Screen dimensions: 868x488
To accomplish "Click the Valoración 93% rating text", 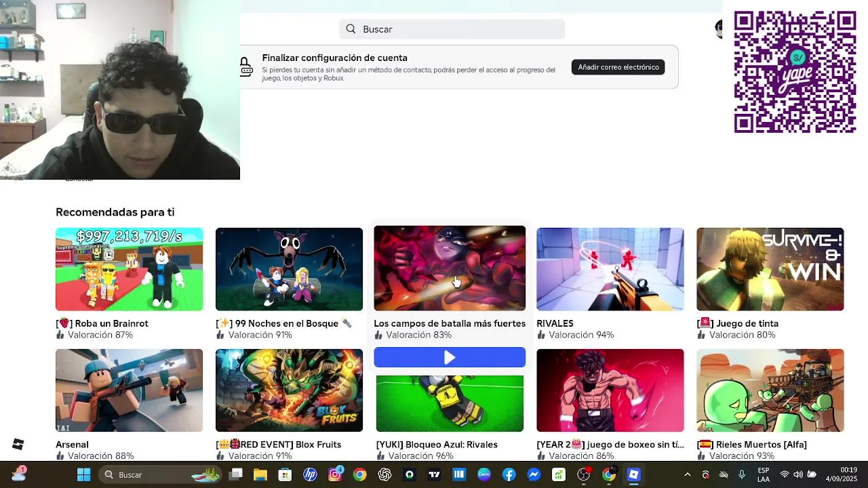I will click(x=741, y=456).
